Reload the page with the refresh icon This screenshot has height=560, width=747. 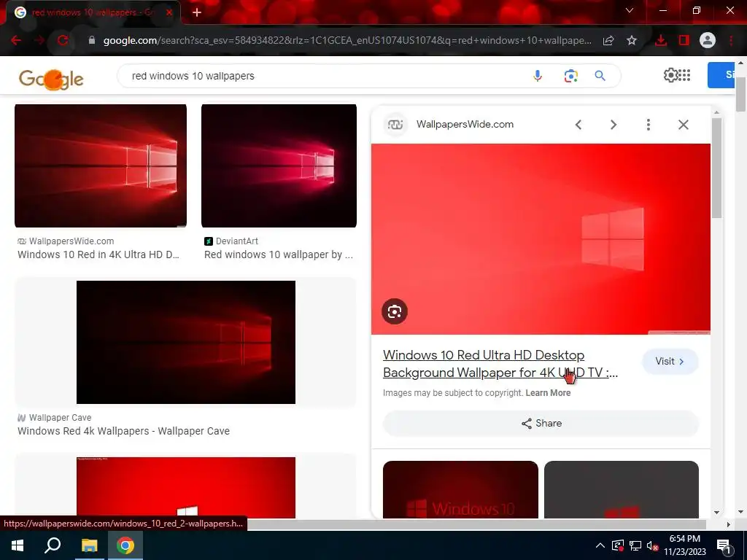[63, 41]
